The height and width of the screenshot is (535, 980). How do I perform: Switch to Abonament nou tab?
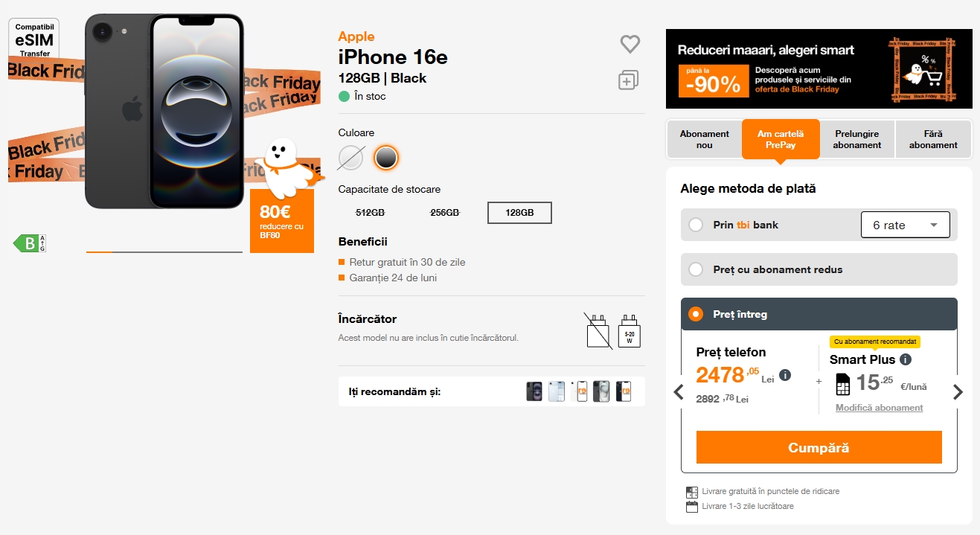pyautogui.click(x=704, y=139)
